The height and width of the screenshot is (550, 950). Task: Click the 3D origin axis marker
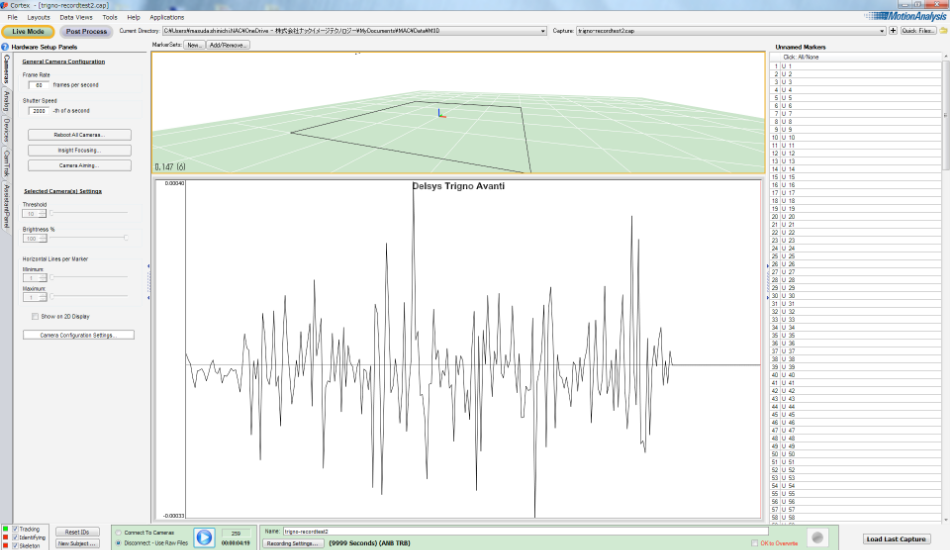tap(442, 113)
